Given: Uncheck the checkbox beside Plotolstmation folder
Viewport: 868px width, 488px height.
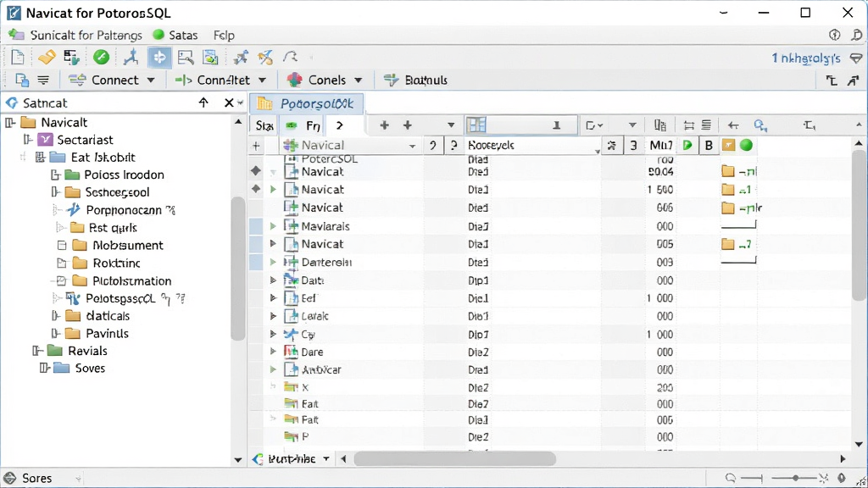Looking at the screenshot, I should 61,280.
